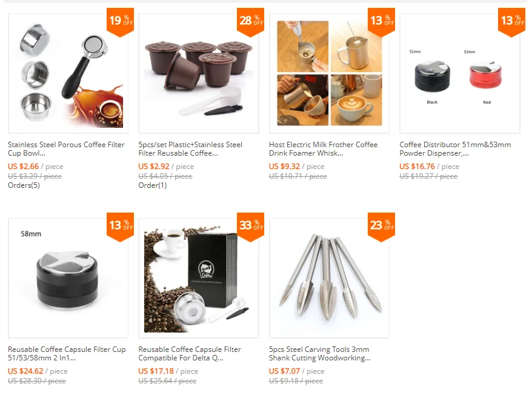Open the portafilter coffee filter cup image

[68, 74]
